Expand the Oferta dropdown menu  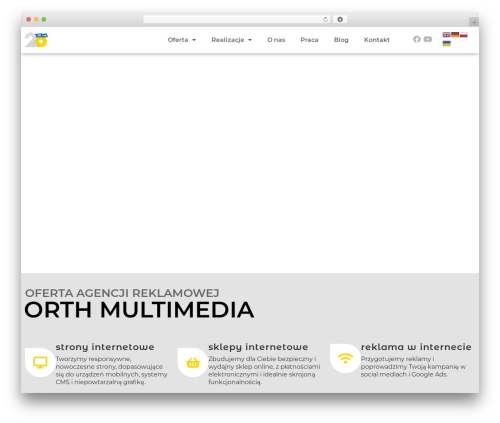(182, 40)
